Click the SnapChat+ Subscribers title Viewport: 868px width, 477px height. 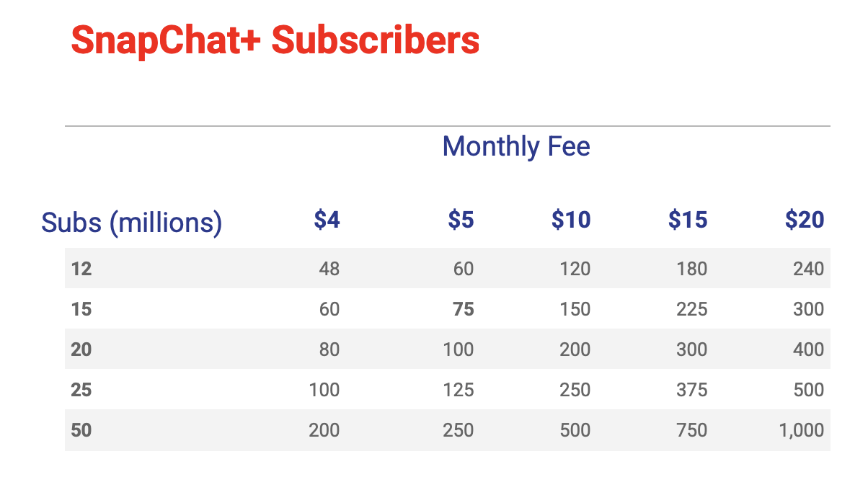click(x=275, y=41)
